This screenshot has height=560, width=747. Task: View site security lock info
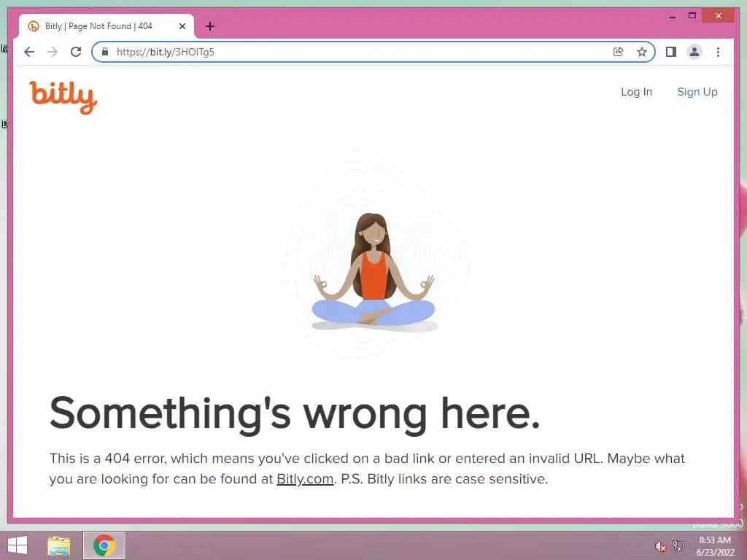[x=105, y=52]
